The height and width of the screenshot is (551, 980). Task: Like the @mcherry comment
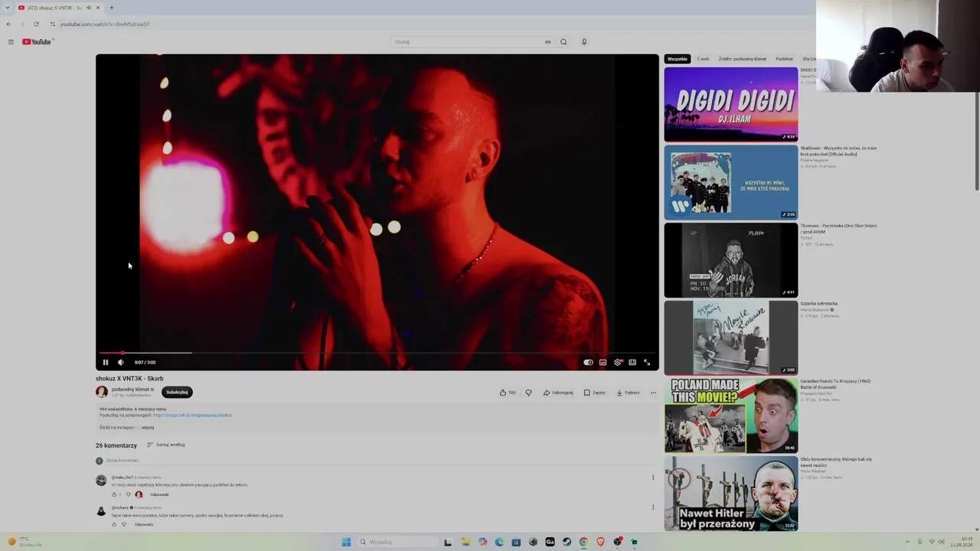114,524
